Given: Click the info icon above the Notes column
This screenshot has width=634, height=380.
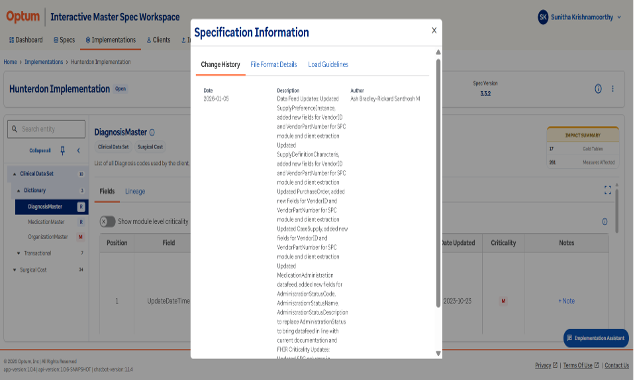Looking at the screenshot, I should click(x=604, y=222).
